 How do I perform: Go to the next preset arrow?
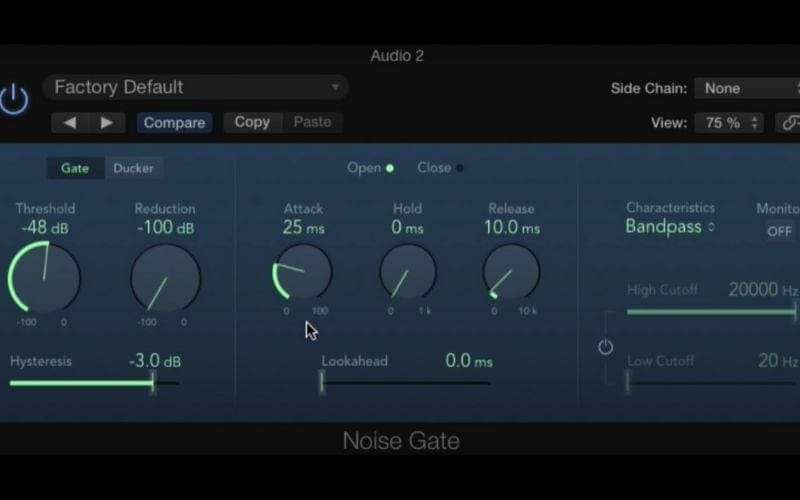click(107, 122)
